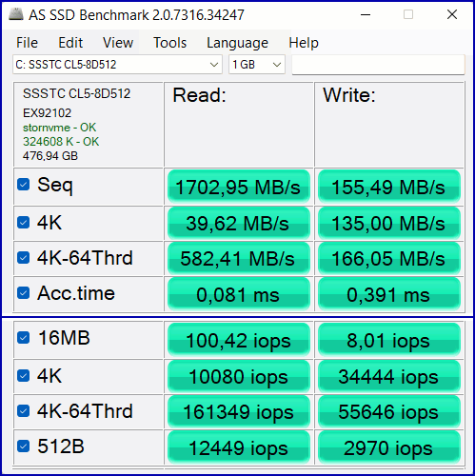This screenshot has height=476, width=475.
Task: Click the Seq read result 1702,95 MB/s
Action: [x=239, y=187]
